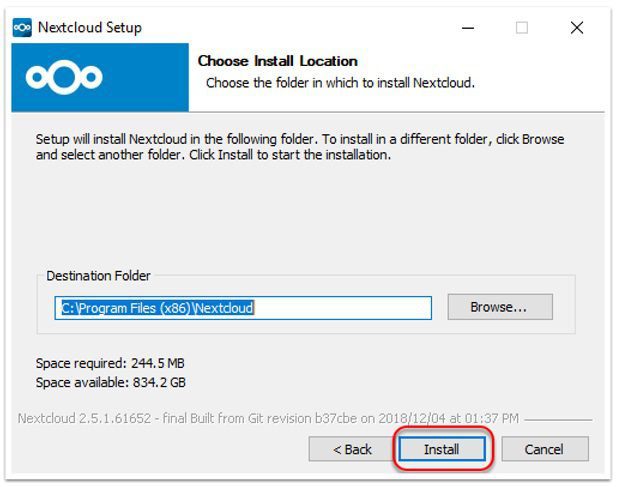Screen dimensions: 618x487
Task: Go to previous step with Back button
Action: click(x=352, y=449)
